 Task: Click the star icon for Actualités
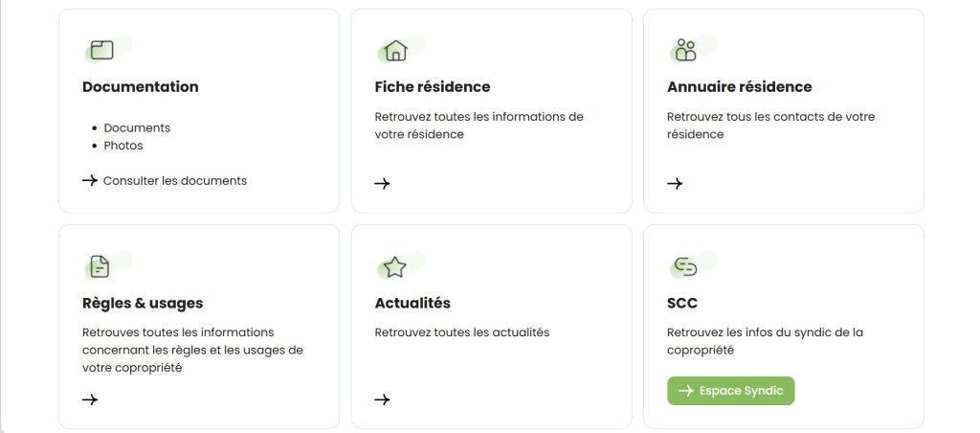pyautogui.click(x=395, y=266)
